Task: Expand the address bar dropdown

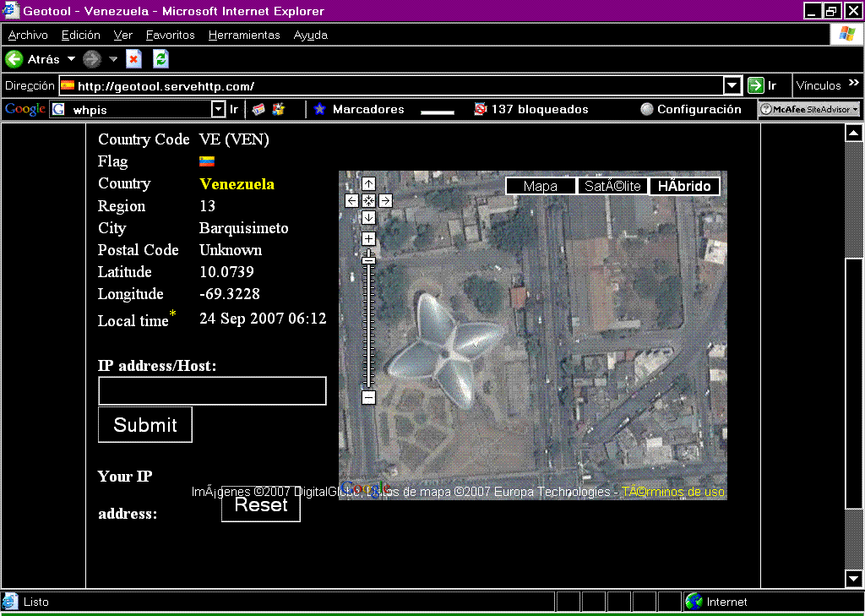Action: click(732, 85)
